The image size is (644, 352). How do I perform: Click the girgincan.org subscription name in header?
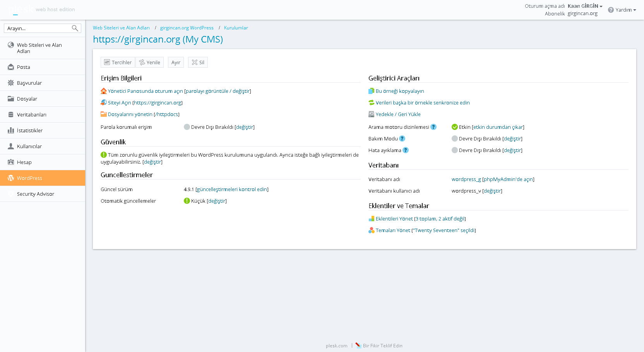click(582, 14)
